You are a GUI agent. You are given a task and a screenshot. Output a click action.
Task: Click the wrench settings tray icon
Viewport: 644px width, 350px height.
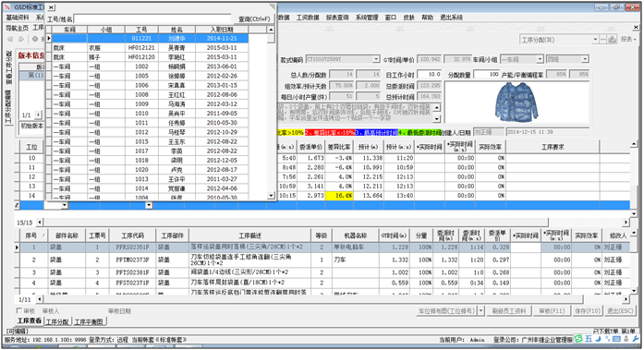(x=636, y=339)
